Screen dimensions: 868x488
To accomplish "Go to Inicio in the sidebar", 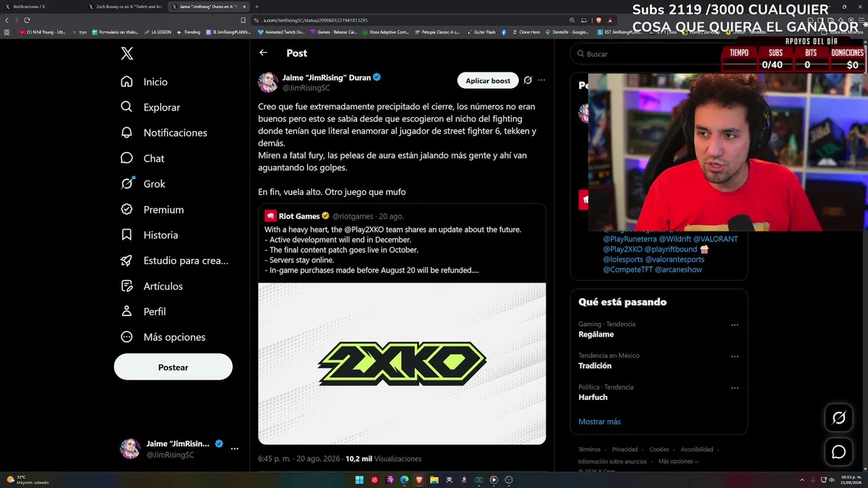I will point(144,81).
